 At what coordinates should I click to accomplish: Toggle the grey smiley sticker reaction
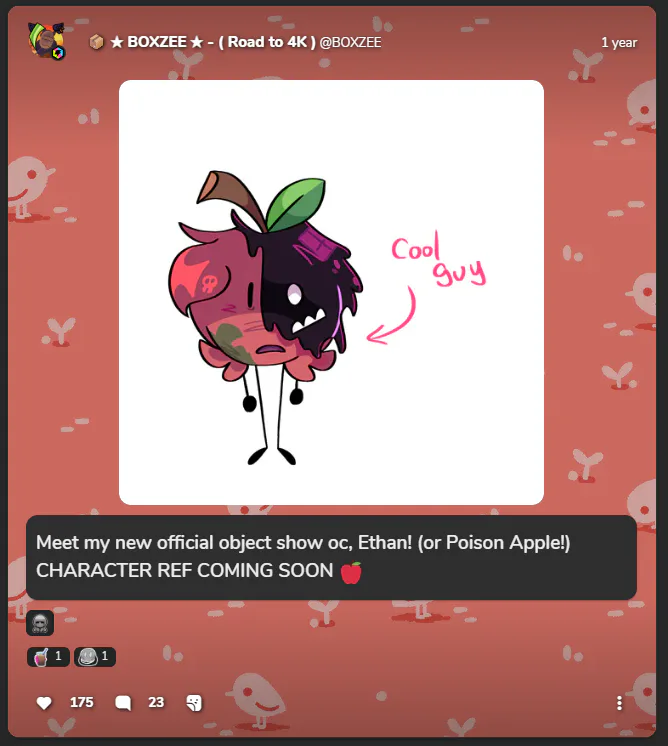(95, 657)
